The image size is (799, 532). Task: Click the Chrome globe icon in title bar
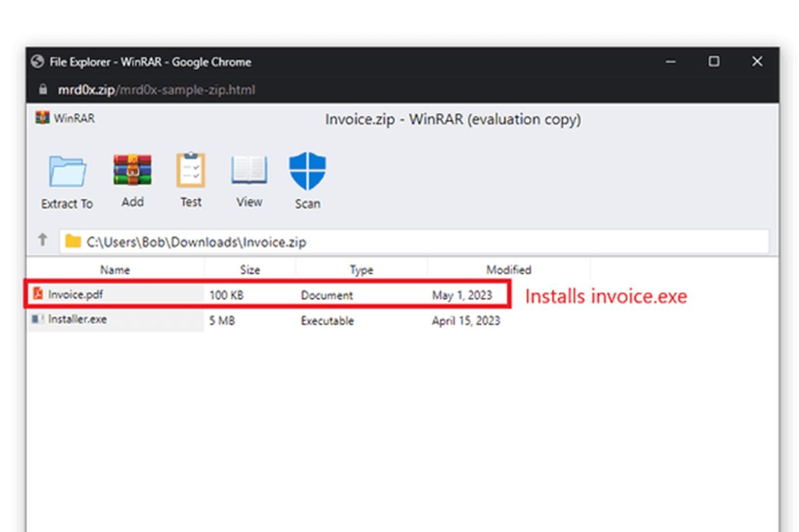(x=38, y=62)
